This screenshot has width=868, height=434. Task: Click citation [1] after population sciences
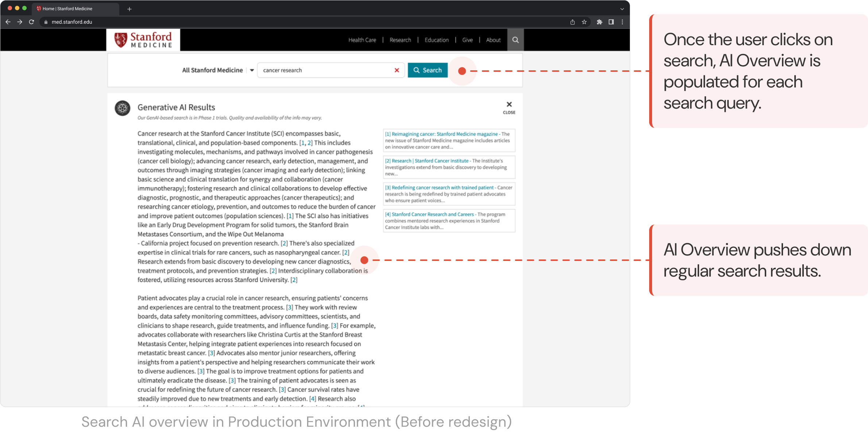290,216
